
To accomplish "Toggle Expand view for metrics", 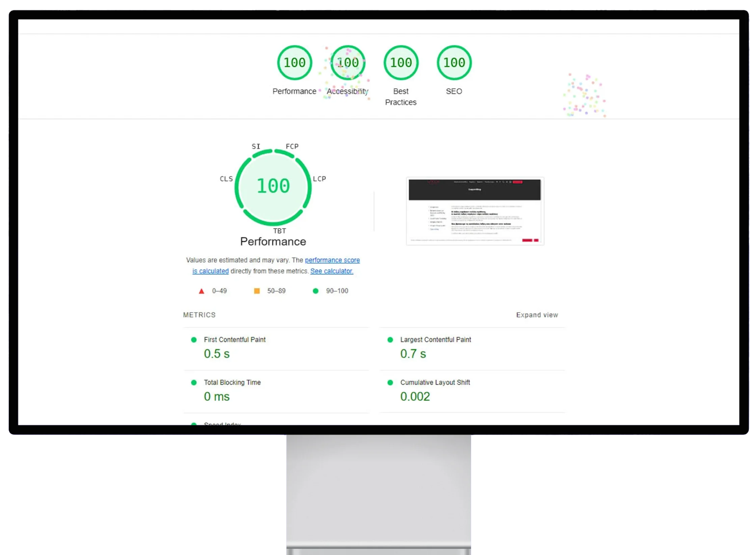I will tap(537, 315).
